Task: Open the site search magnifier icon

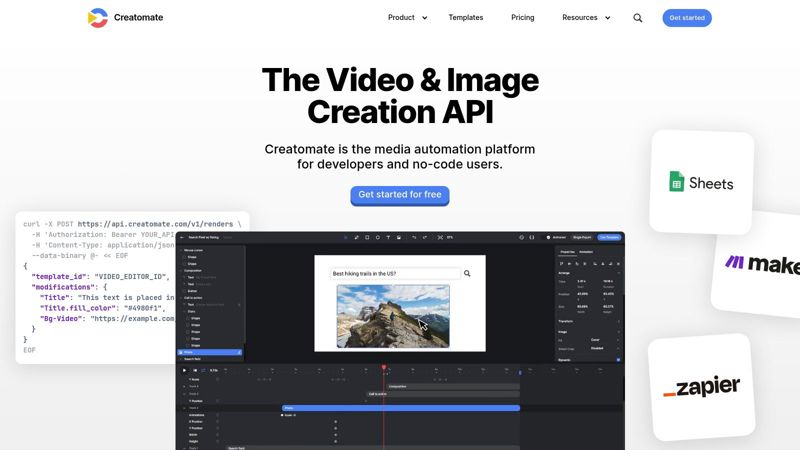Action: click(638, 18)
